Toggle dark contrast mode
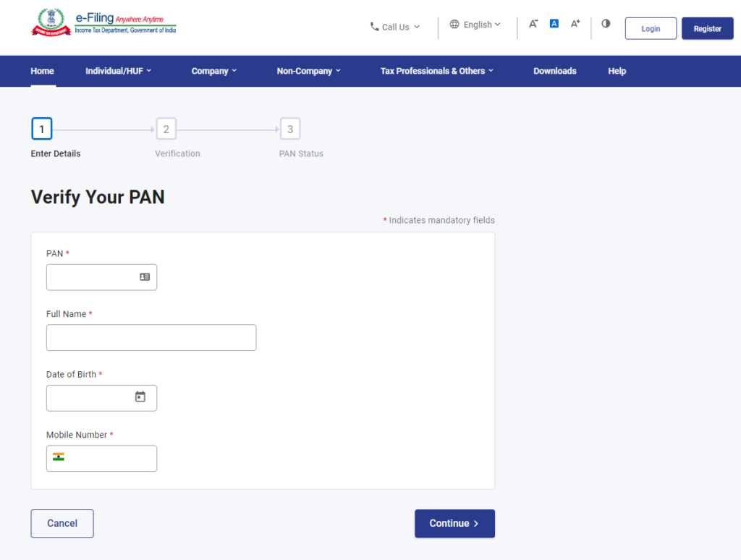741x560 pixels. pos(606,23)
